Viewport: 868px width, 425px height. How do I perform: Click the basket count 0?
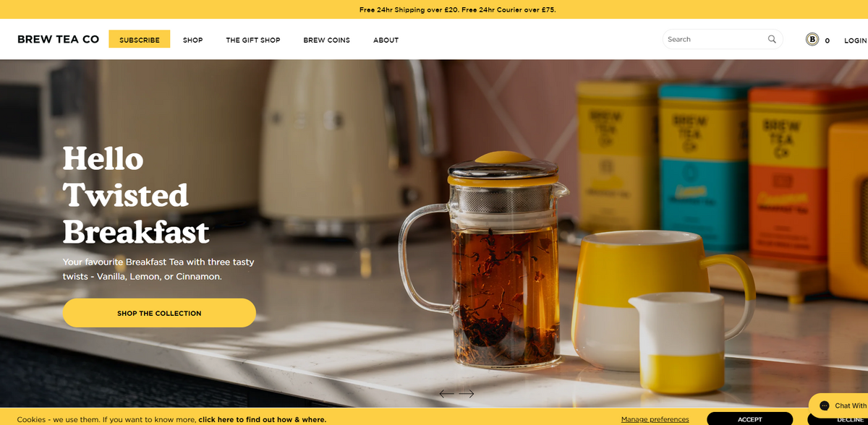click(827, 40)
